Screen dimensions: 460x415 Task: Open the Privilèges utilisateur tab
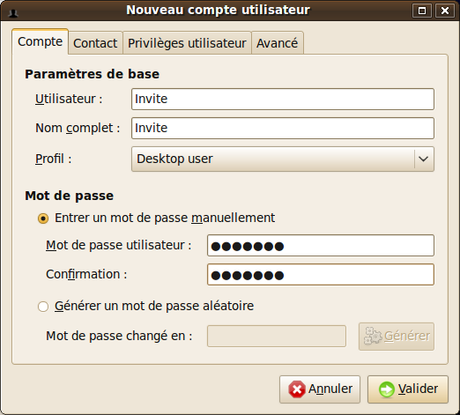click(187, 43)
